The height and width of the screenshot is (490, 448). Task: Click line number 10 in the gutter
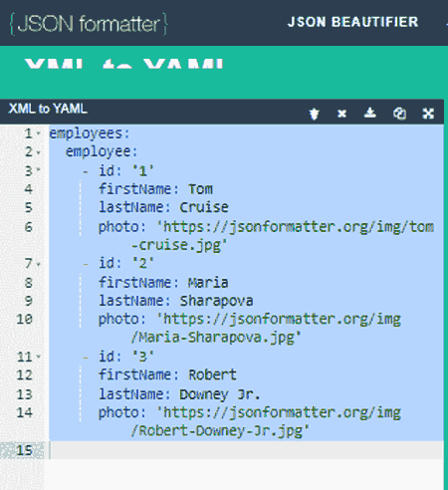pos(25,319)
